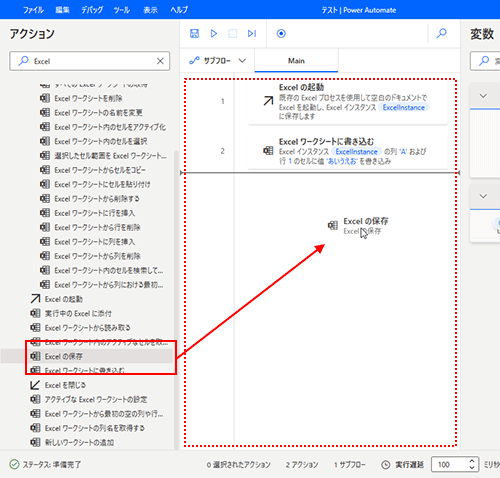The image size is (500, 478).
Task: Decrease 実行遅延 with the down arrow
Action: point(472,467)
